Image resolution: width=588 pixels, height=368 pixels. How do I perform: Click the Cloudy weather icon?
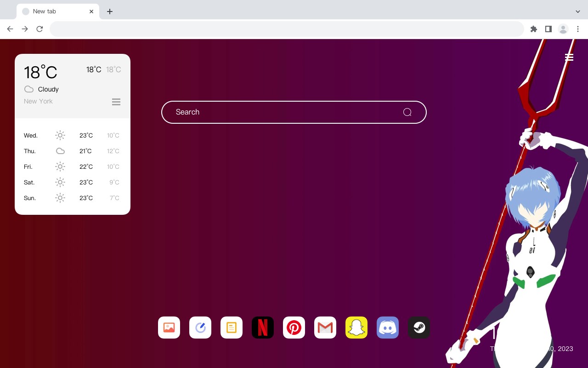click(29, 89)
